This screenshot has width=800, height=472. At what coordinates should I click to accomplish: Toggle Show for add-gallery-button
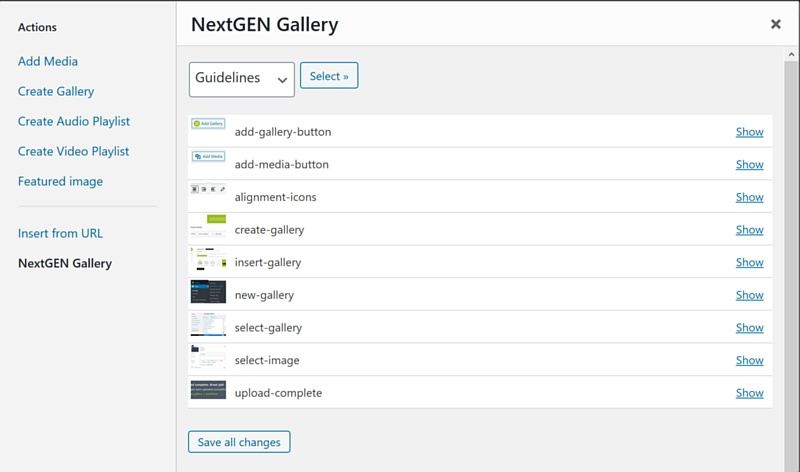(x=749, y=132)
